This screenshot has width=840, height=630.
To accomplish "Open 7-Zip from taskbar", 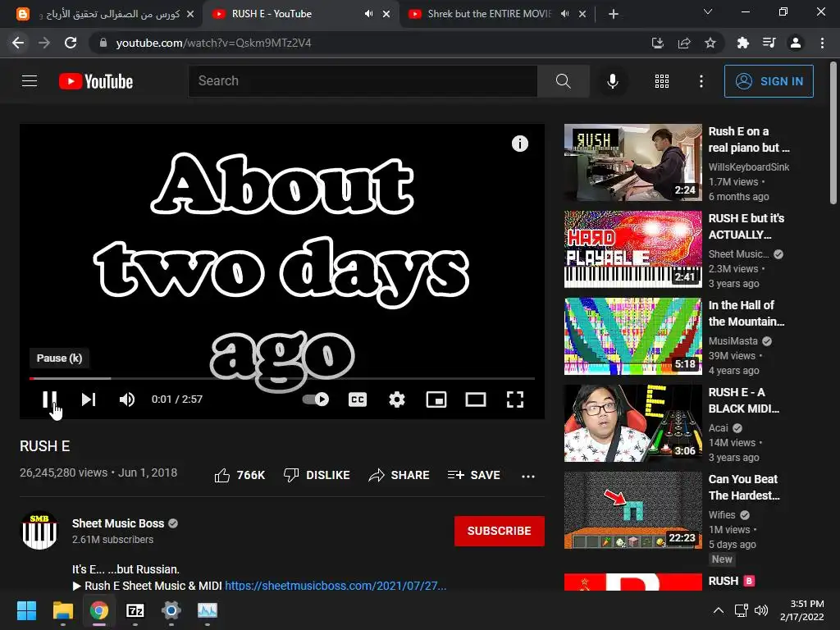I will coord(135,610).
